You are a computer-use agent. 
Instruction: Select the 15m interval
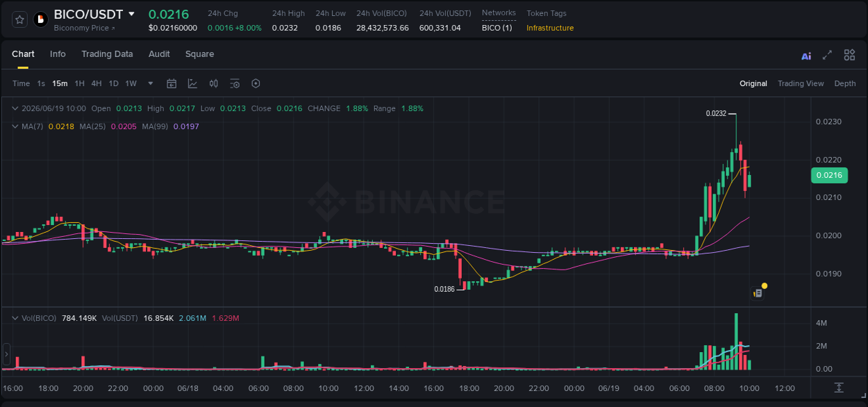pos(60,83)
